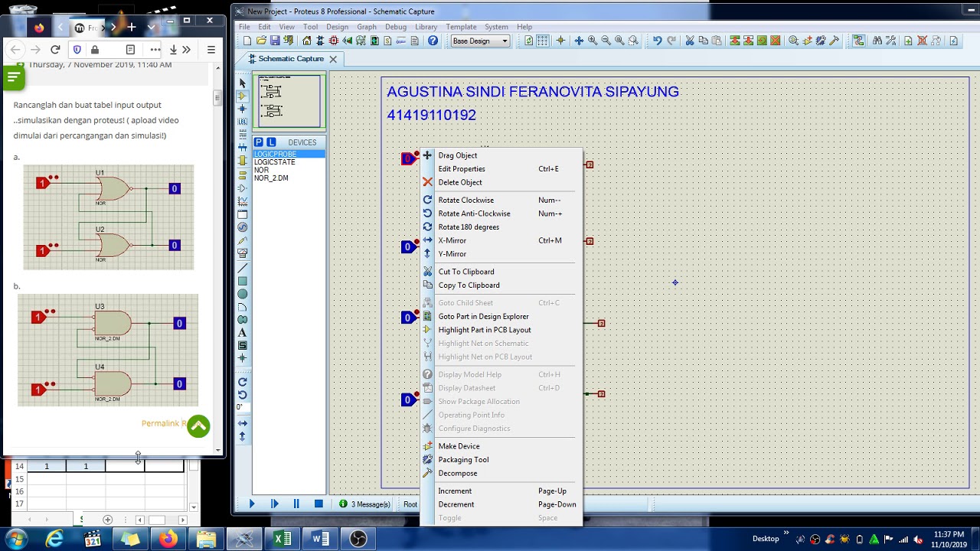Select the Selection Mode arrow tool
This screenshot has width=980, height=551.
[x=243, y=83]
